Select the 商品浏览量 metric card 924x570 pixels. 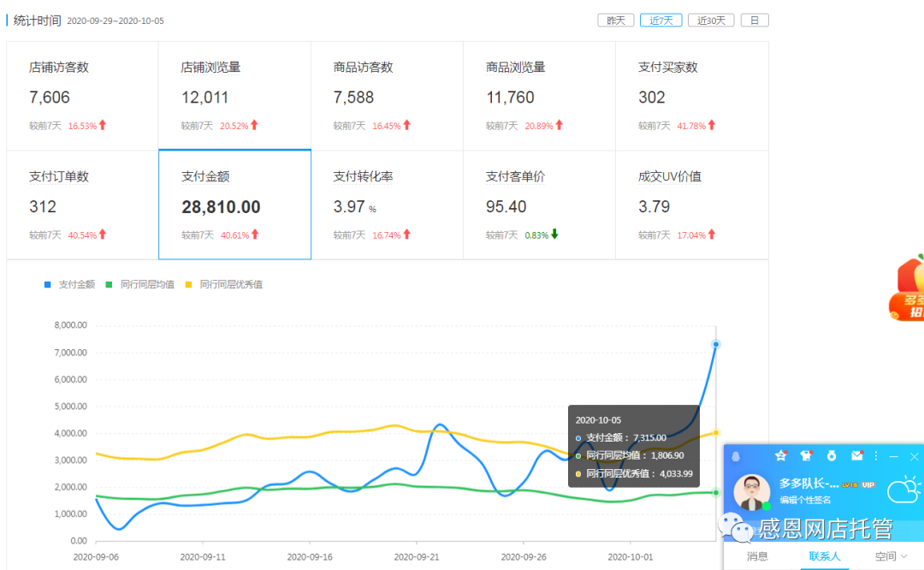(x=539, y=96)
